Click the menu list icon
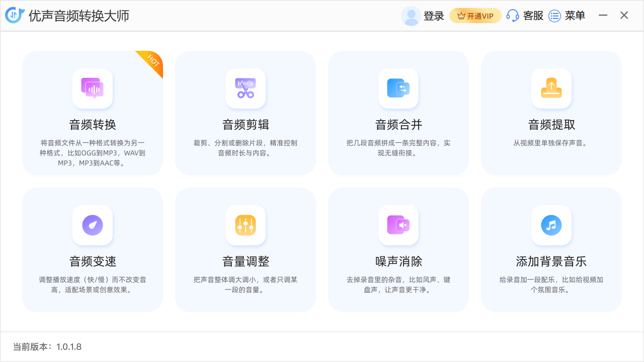 point(554,16)
